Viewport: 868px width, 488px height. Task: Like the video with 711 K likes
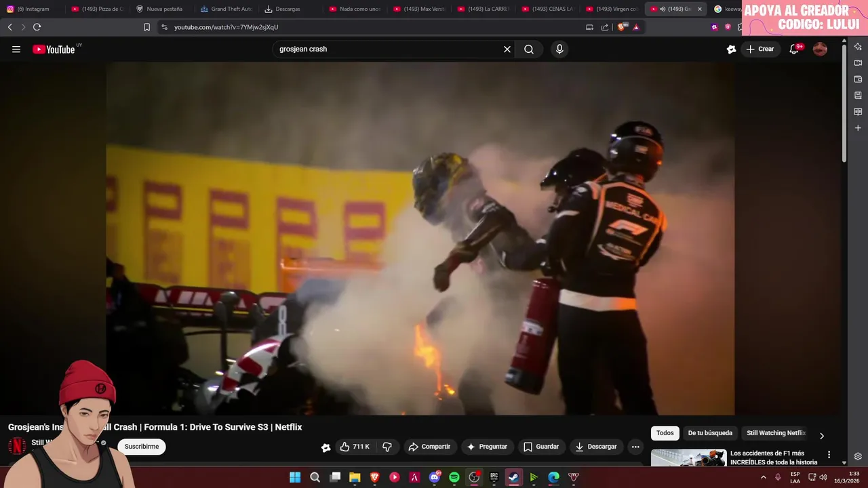(x=355, y=447)
